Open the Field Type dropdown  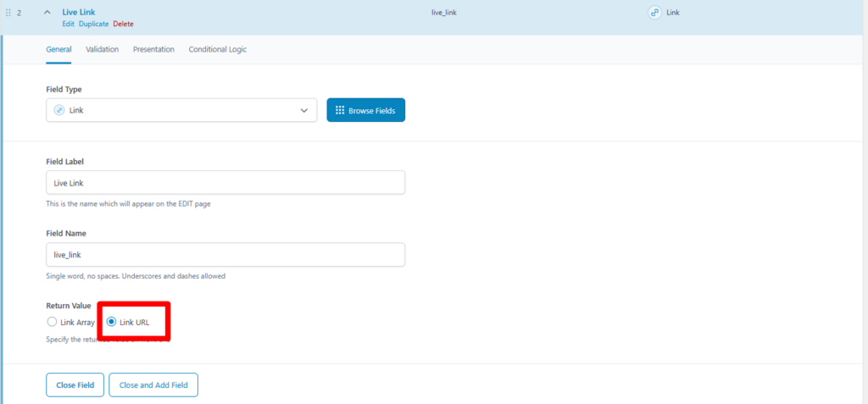pos(181,110)
